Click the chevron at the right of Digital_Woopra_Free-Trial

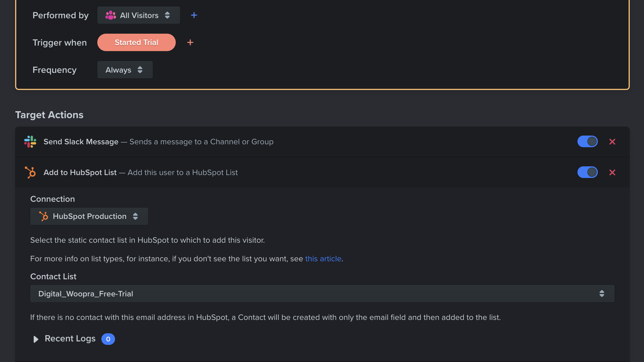(x=602, y=293)
